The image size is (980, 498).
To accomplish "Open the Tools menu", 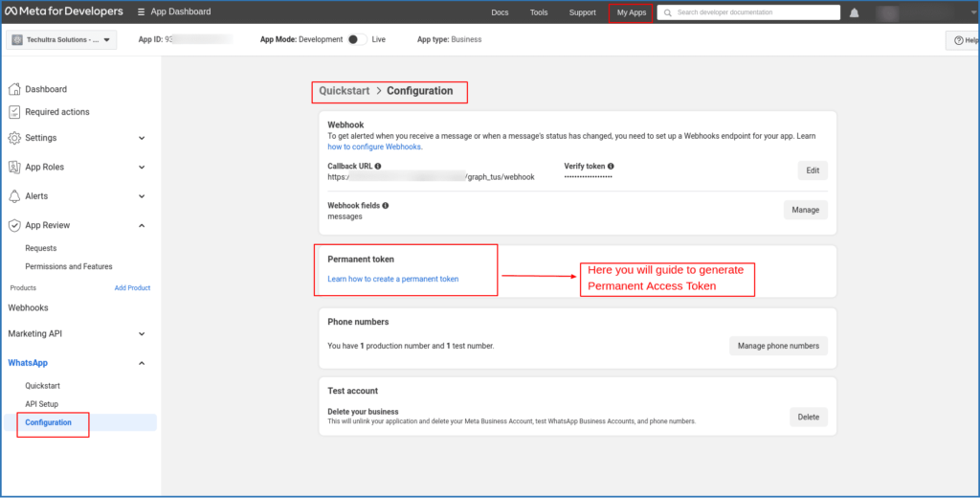I will [539, 12].
